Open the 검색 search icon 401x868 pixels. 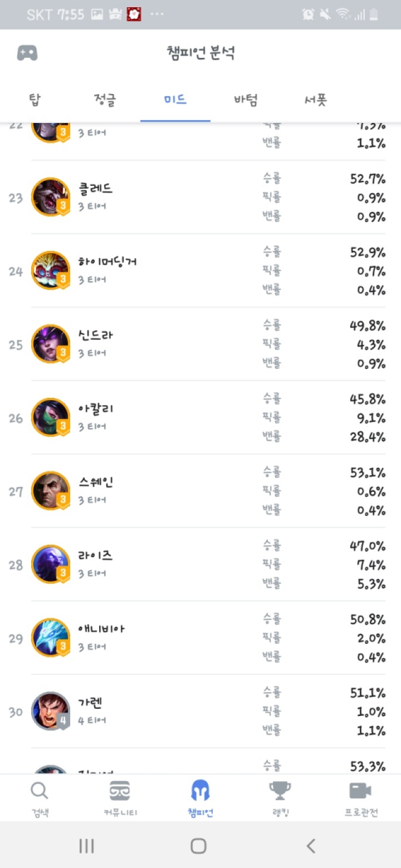(40, 791)
